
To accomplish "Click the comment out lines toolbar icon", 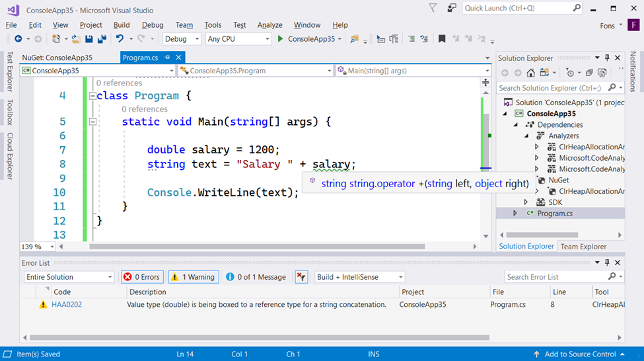I will click(x=411, y=38).
